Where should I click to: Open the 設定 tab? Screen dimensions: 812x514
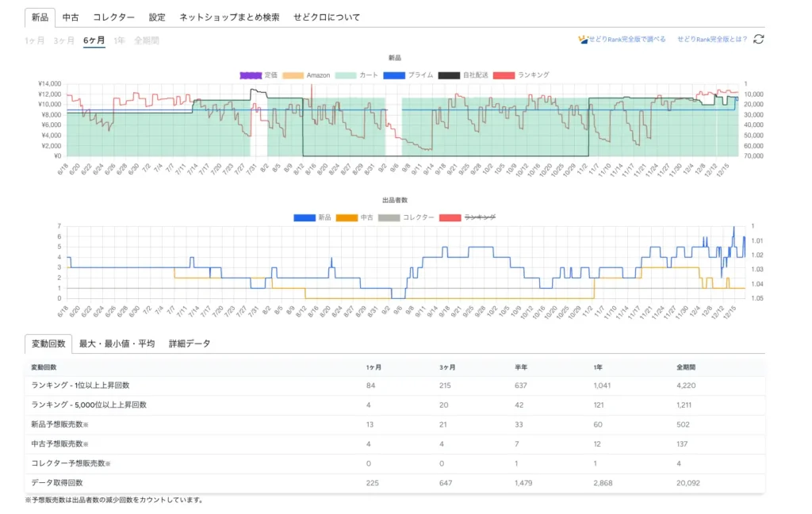[156, 16]
